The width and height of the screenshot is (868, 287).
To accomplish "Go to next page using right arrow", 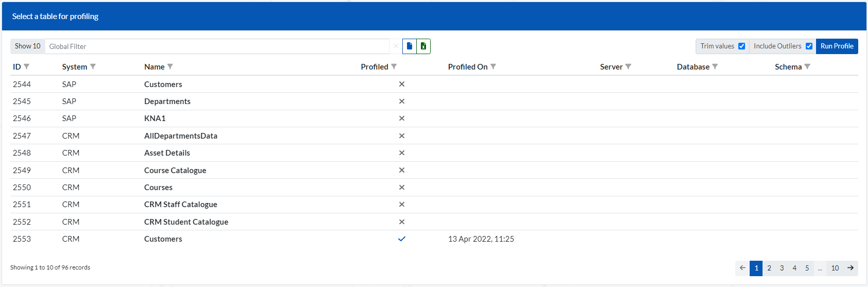I will [x=851, y=268].
